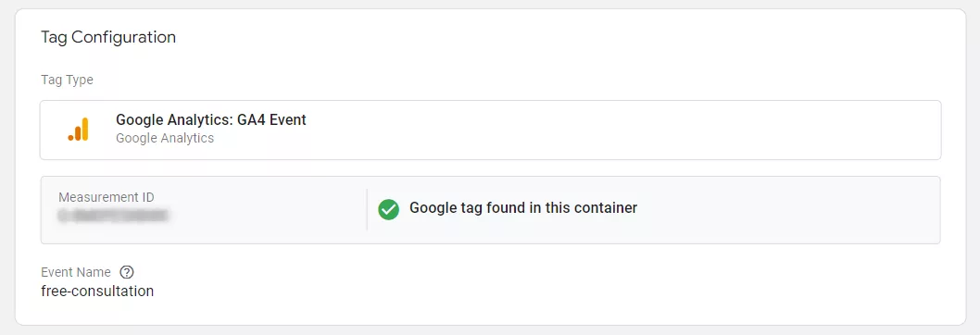Image resolution: width=980 pixels, height=335 pixels.
Task: Open the Event Name help question icon
Action: (127, 272)
